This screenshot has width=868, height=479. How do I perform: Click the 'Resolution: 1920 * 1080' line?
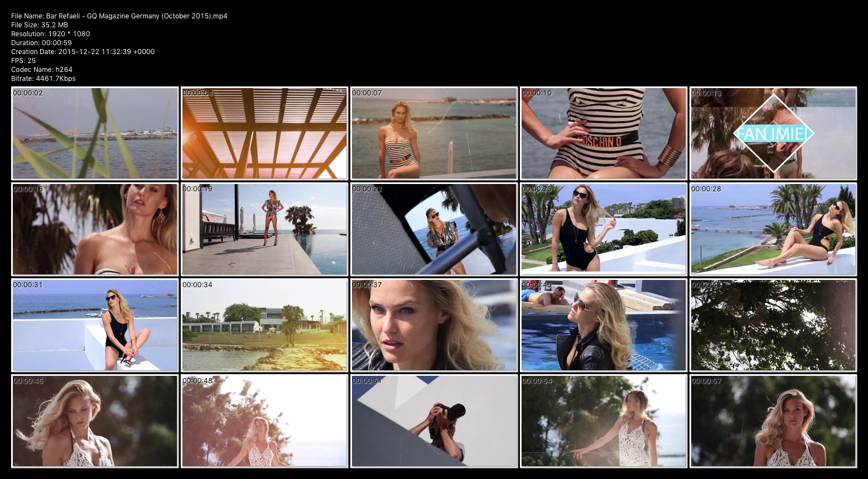[51, 34]
